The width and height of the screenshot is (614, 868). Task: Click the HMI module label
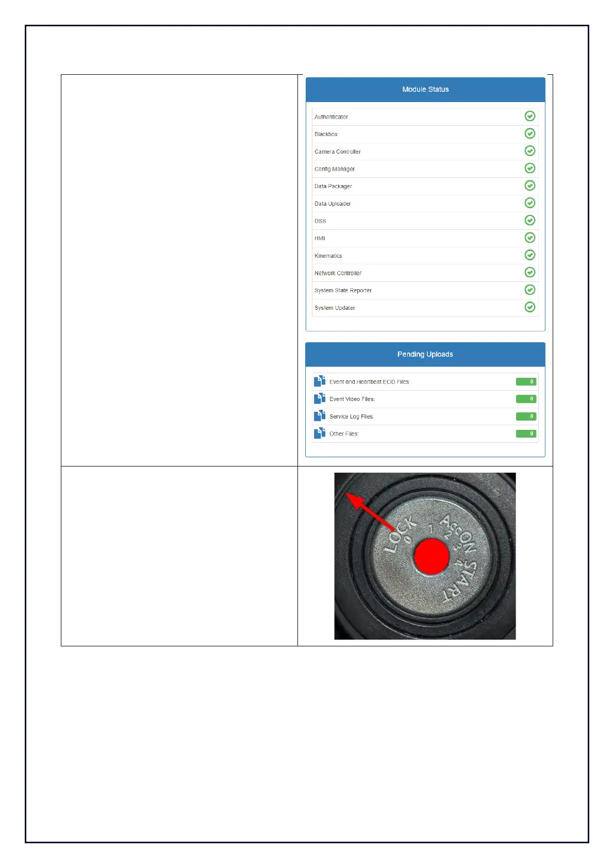tap(320, 238)
